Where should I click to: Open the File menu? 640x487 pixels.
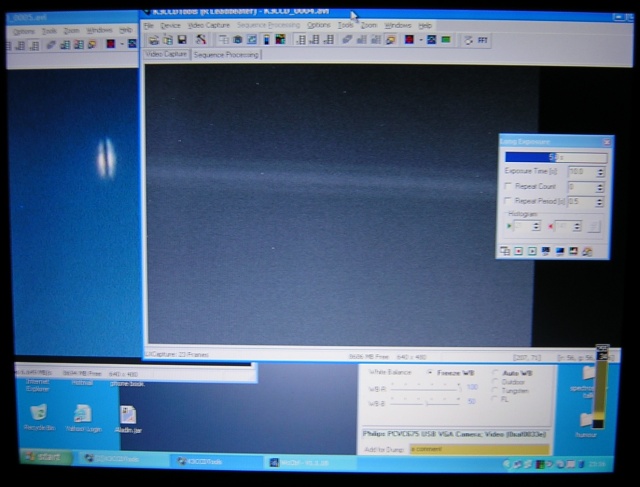pyautogui.click(x=149, y=26)
